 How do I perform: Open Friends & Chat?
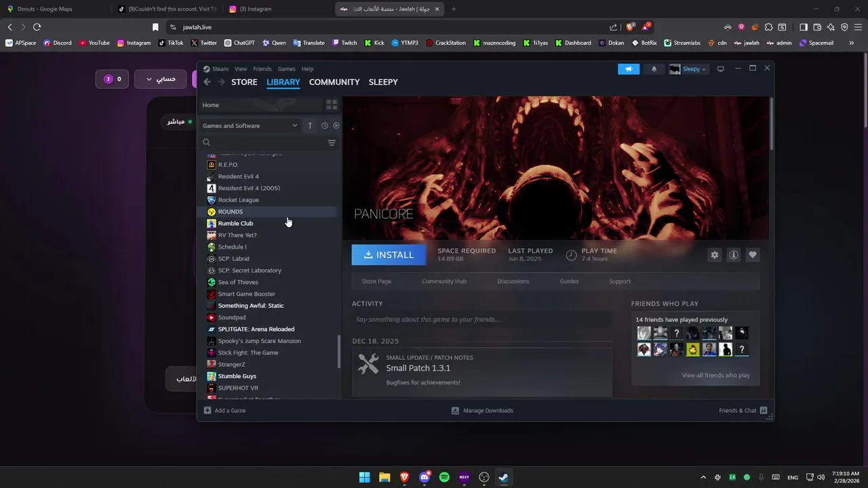[743, 411]
